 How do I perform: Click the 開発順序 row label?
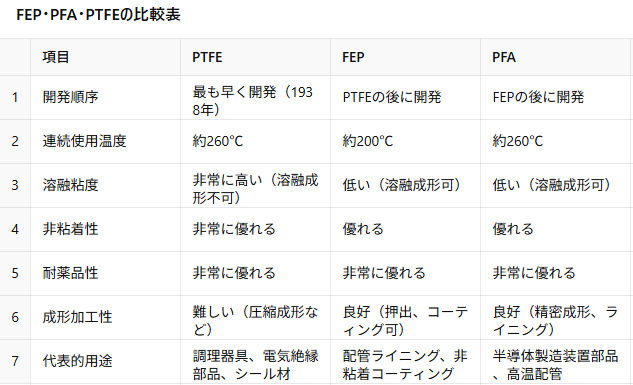pos(71,97)
